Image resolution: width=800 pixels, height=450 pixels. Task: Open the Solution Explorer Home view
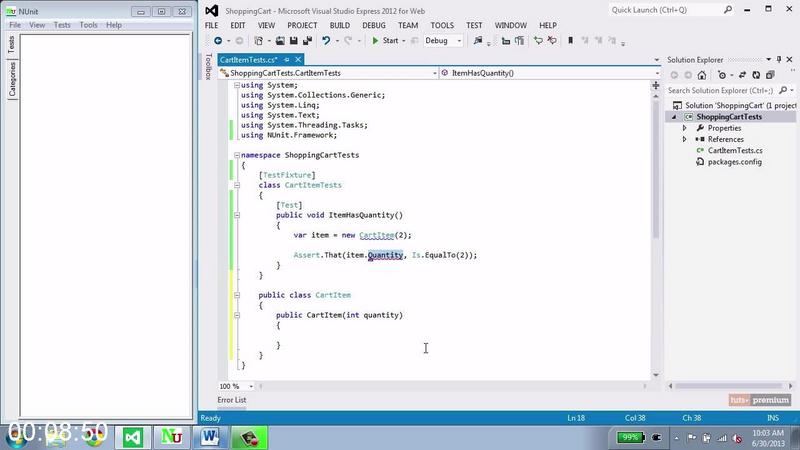702,75
